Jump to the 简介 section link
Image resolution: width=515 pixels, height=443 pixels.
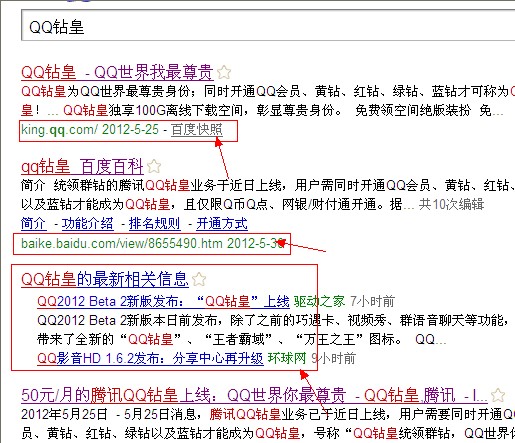point(34,224)
